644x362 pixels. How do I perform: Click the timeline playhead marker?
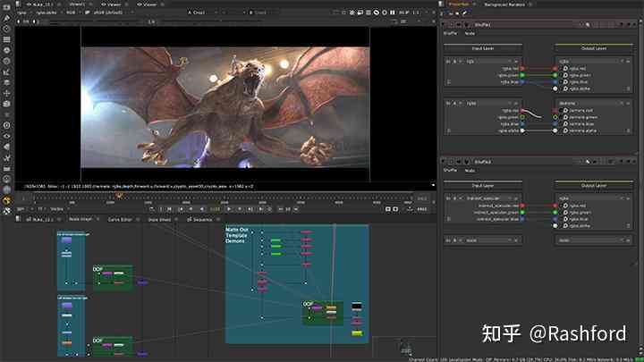coord(120,196)
